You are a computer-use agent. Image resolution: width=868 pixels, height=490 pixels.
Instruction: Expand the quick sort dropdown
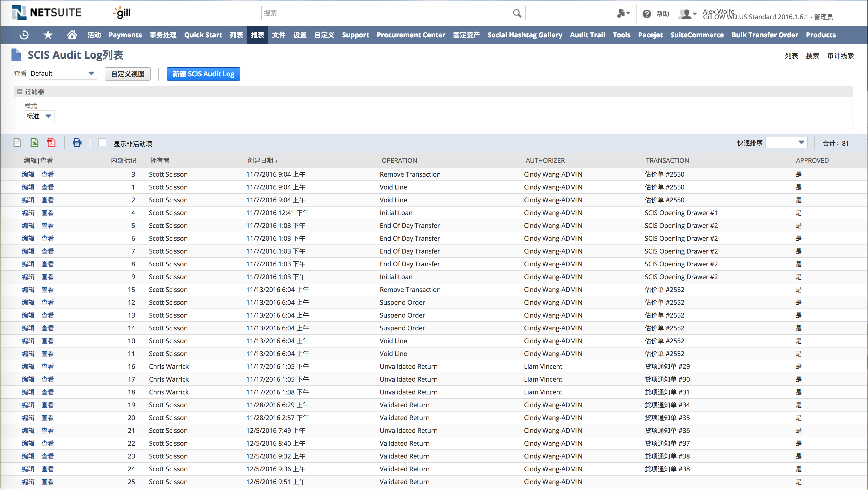coord(786,143)
